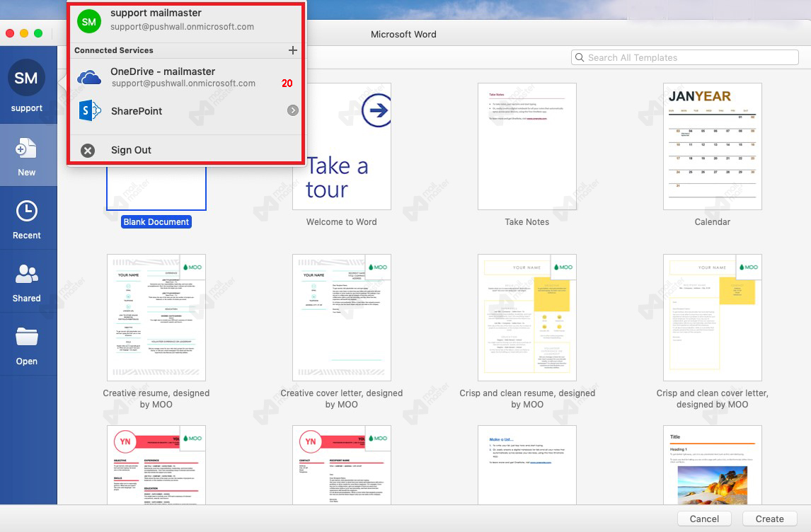Click the Open folder icon
Image resolution: width=811 pixels, height=532 pixels.
(26, 337)
